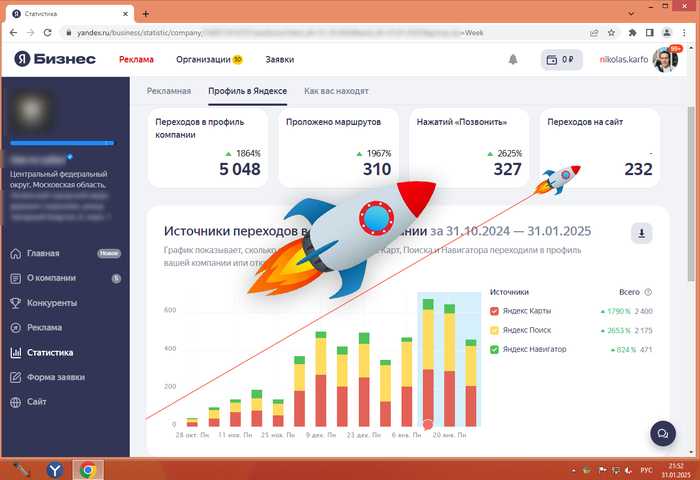Open the wallet balance 0 ₽ button
Screen dimensions: 700x480
561,59
